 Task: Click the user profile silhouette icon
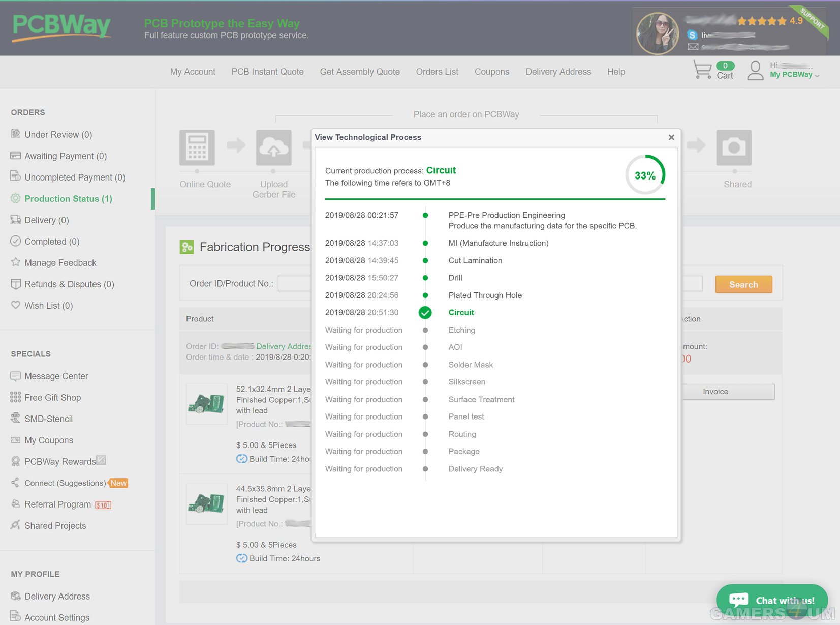point(756,70)
